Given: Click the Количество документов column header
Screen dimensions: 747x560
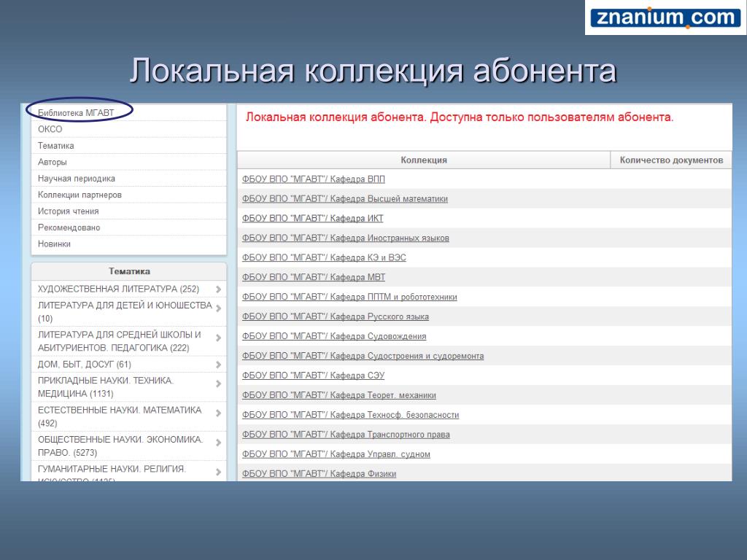Looking at the screenshot, I should click(671, 160).
